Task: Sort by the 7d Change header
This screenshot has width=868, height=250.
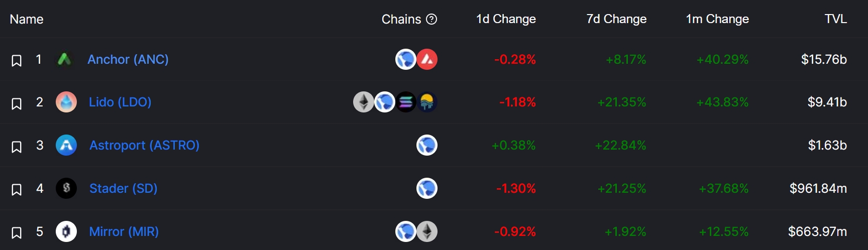Action: (616, 19)
